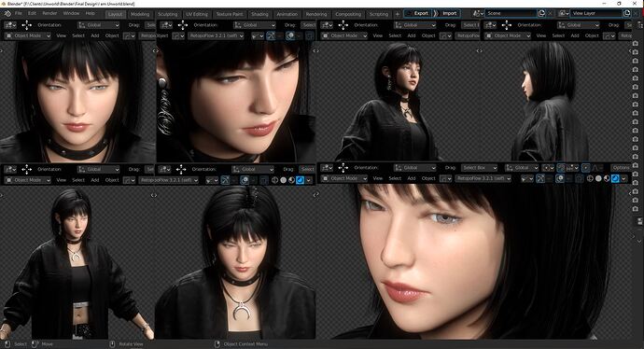Open selectability filter dropdown in top-second viewport
The image size is (644, 349).
[x=258, y=35]
